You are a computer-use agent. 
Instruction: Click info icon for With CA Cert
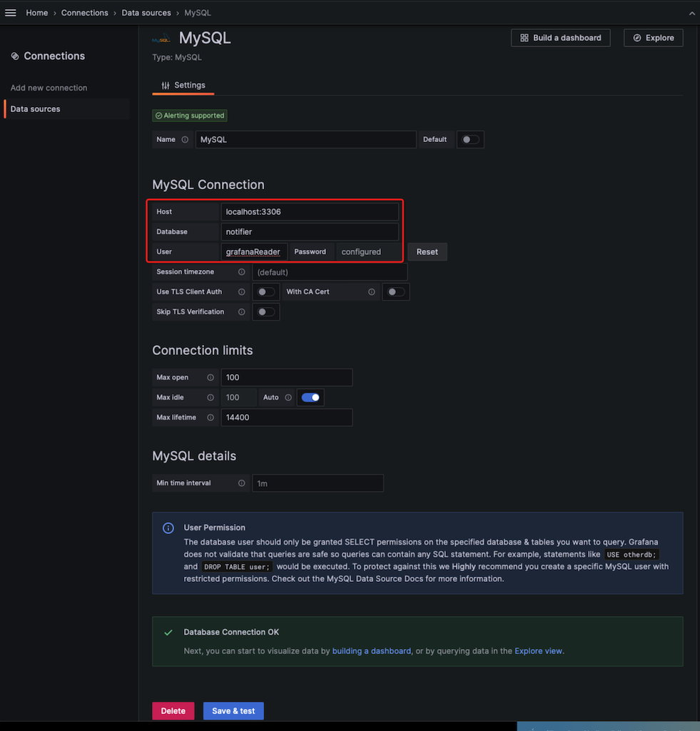pos(372,292)
